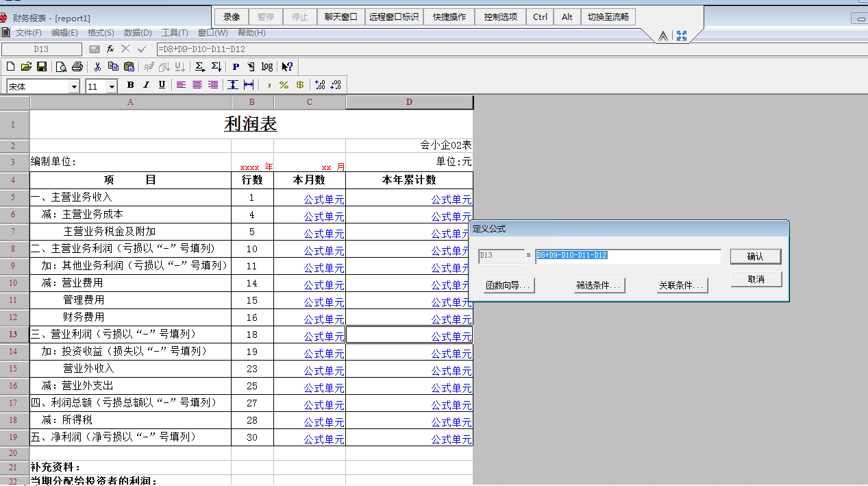This screenshot has height=486, width=868.
Task: Click 取消 in the 定义公式 dialog
Action: pyautogui.click(x=756, y=279)
